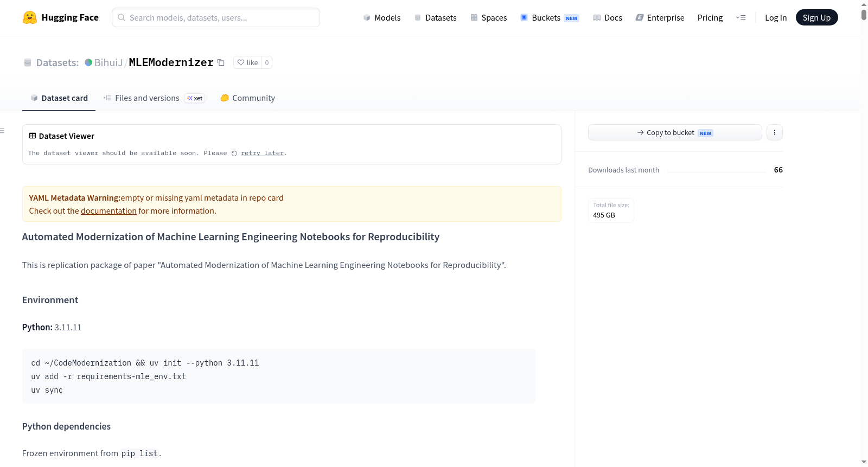868x467 pixels.
Task: Click the Copy to bucket button
Action: [x=675, y=132]
